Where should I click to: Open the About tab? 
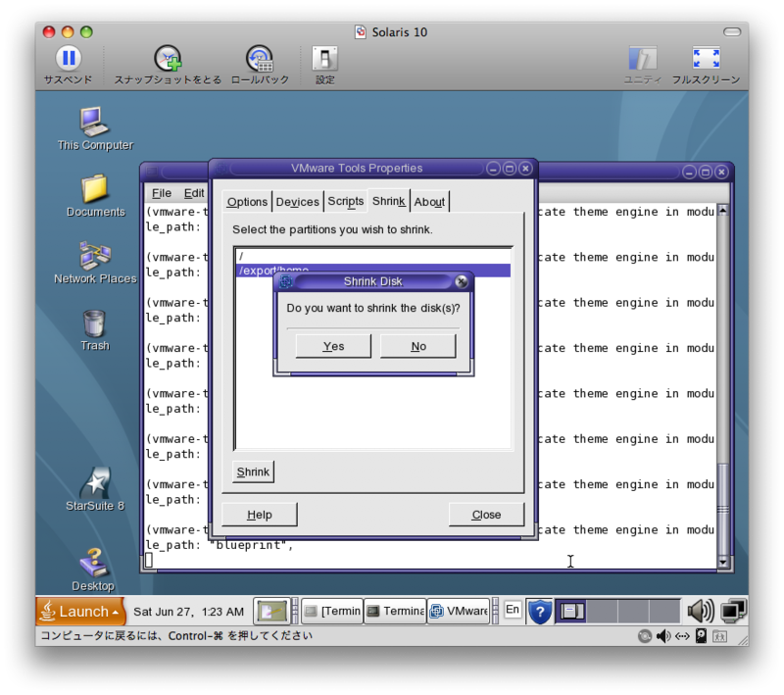(x=429, y=202)
